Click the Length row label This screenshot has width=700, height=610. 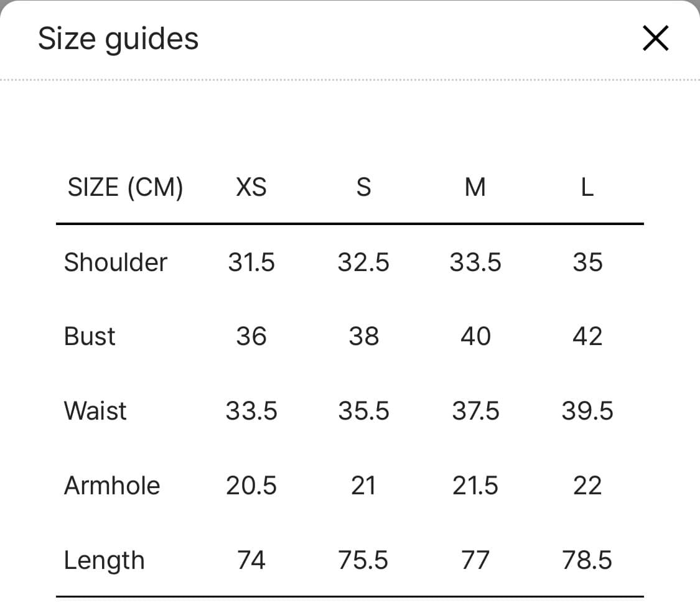pos(104,561)
